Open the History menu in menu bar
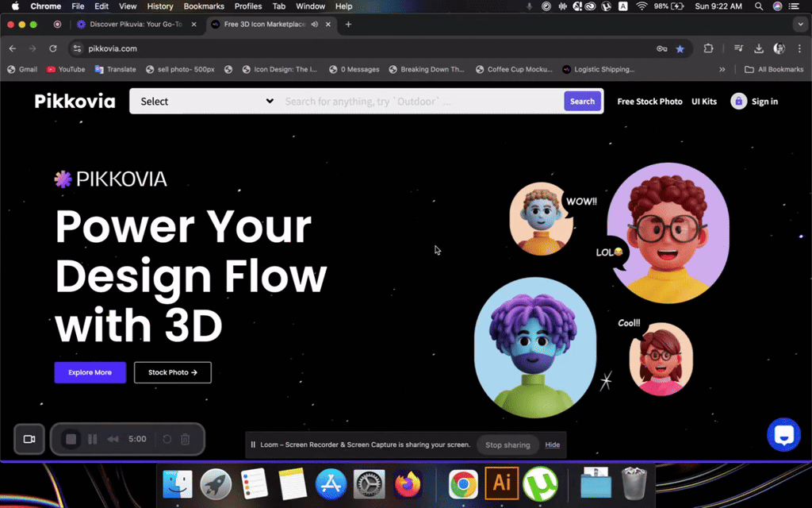The image size is (812, 508). (160, 6)
